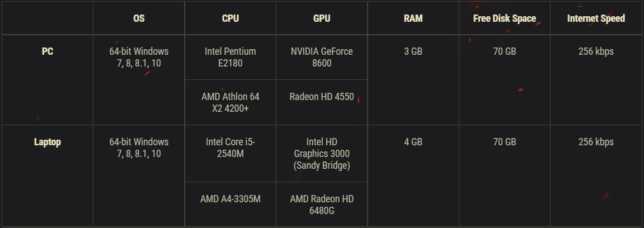
Task: Click the AMD Radeon HD 6480G cell
Action: point(322,205)
